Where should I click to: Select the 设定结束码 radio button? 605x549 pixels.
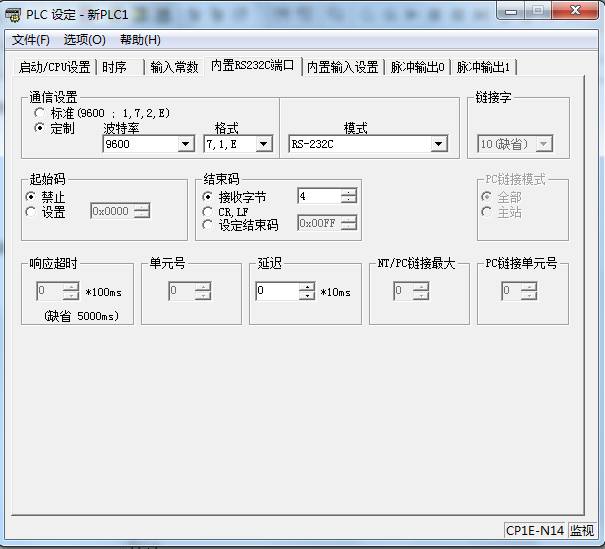coord(208,224)
